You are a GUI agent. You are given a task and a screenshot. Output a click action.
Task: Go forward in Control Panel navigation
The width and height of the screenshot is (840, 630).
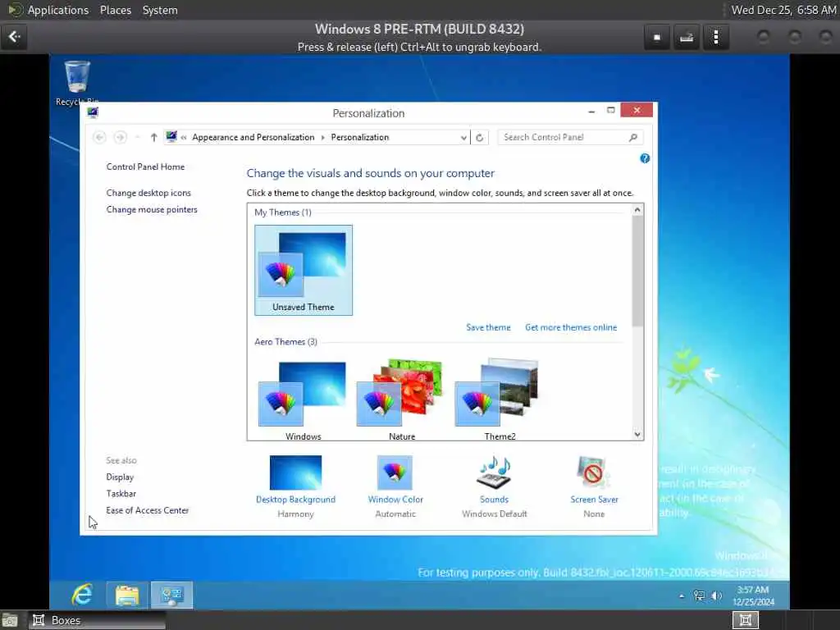[x=120, y=137]
